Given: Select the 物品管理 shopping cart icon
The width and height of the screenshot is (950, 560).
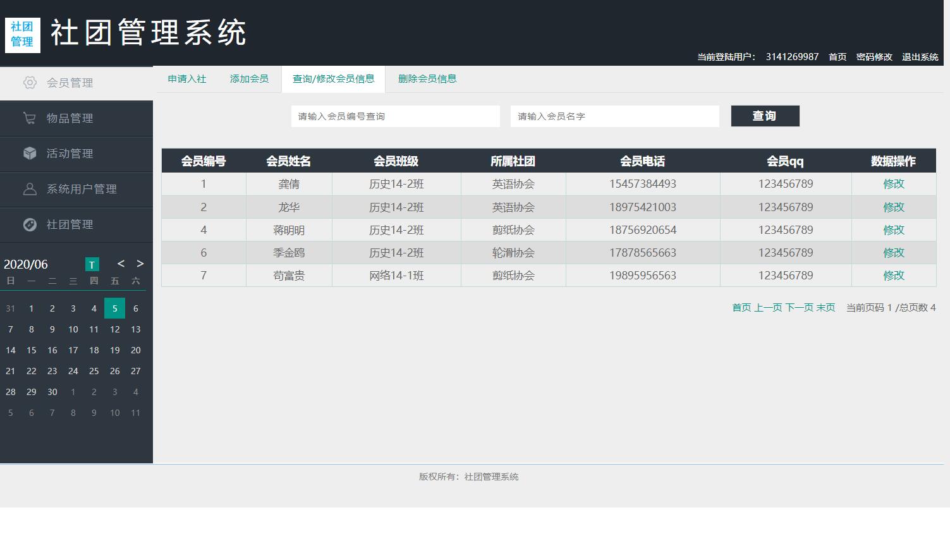Looking at the screenshot, I should (30, 118).
